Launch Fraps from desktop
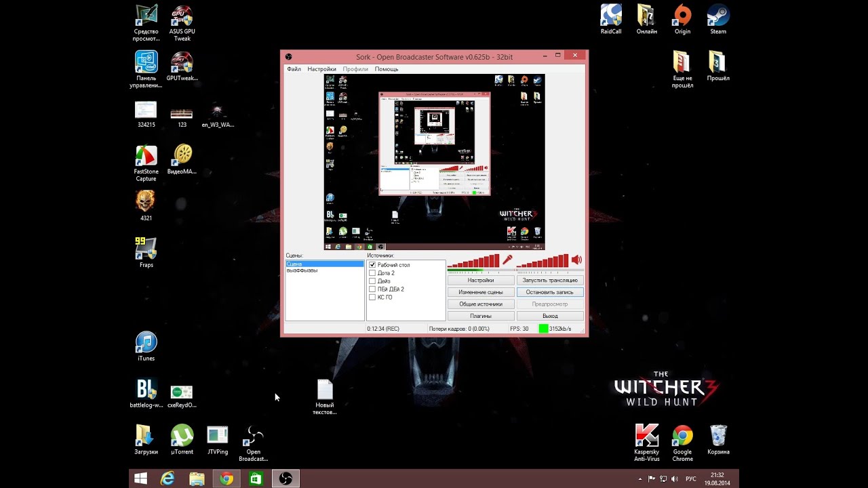 point(146,252)
